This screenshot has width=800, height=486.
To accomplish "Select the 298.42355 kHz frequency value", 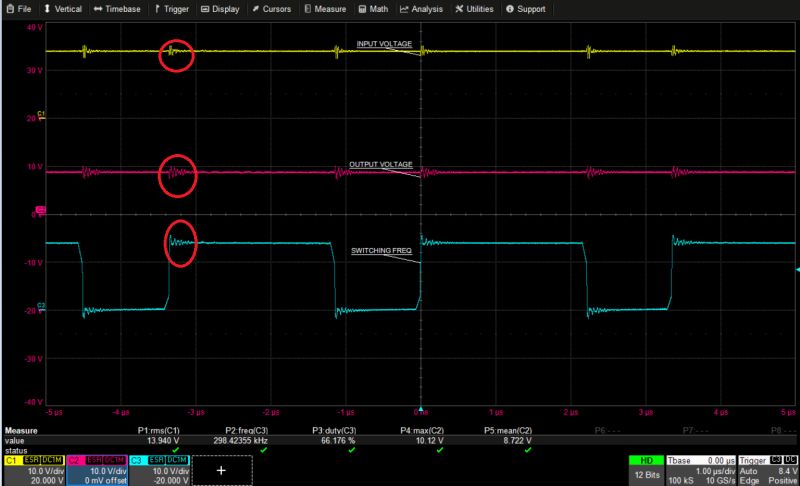I will [x=240, y=440].
